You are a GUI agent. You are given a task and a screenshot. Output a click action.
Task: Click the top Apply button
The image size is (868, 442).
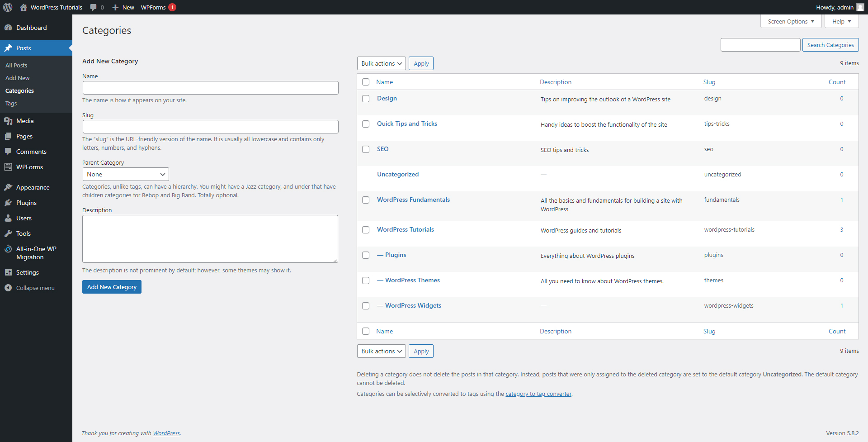[421, 63]
